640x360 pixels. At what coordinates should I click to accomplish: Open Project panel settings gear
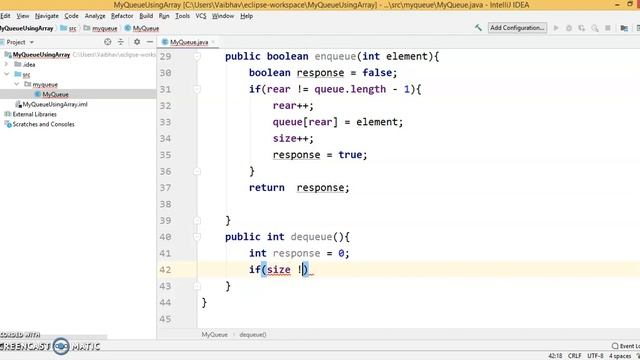137,42
